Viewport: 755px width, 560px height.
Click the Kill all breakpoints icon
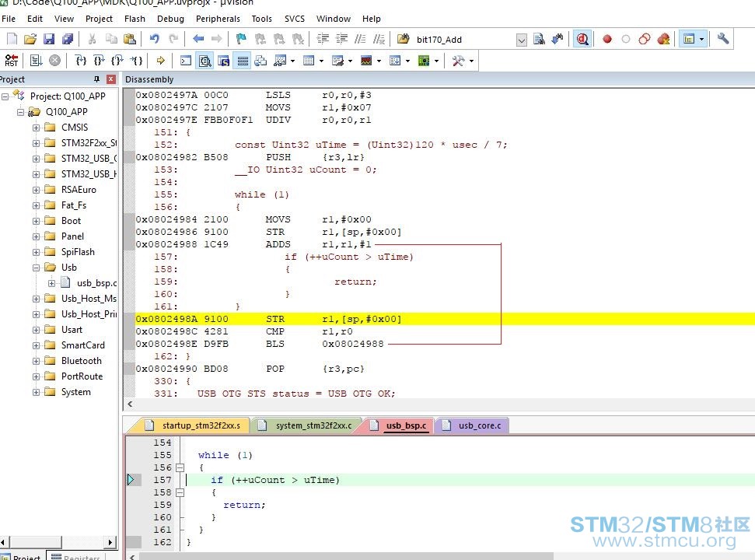coord(663,39)
